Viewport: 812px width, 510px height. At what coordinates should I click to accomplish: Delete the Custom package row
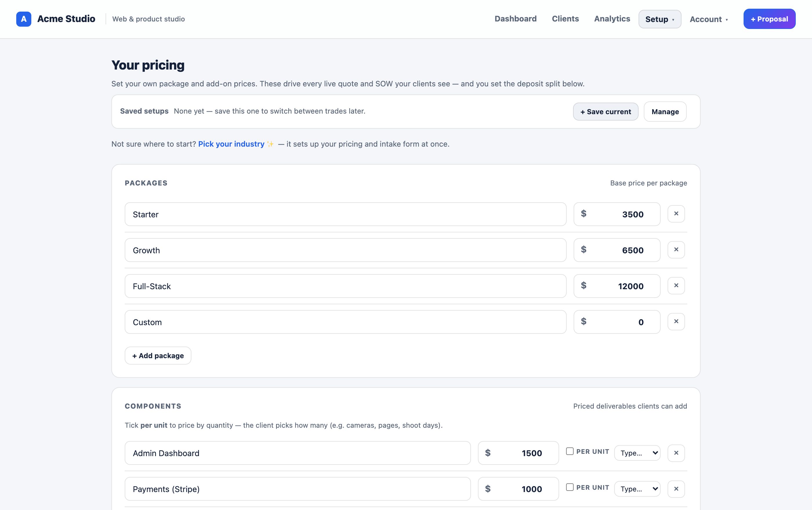coord(676,321)
